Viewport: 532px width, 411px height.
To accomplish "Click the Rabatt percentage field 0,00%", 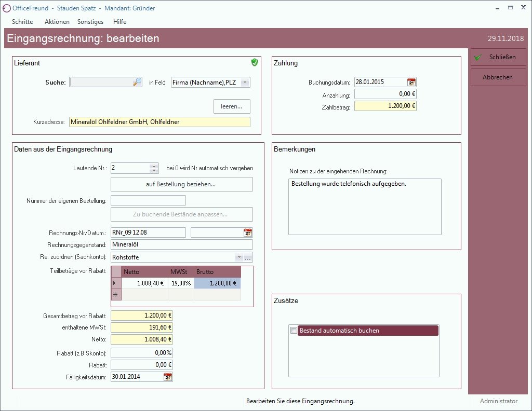I will tap(142, 353).
